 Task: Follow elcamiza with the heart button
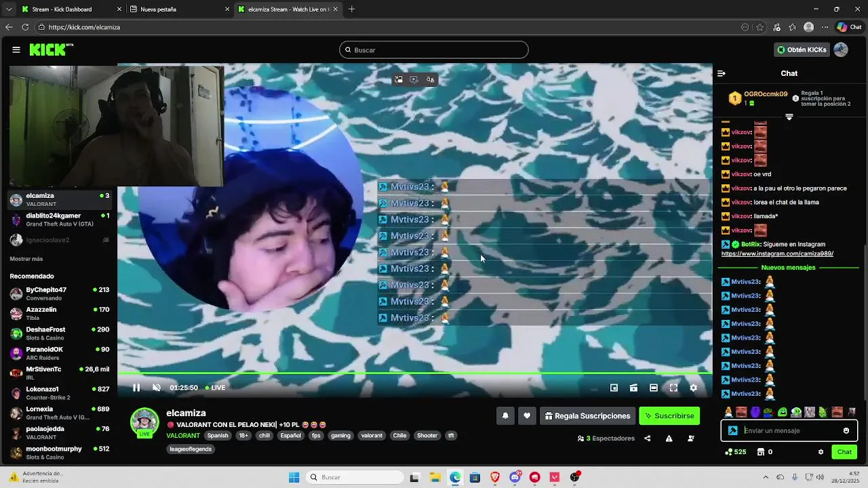(527, 416)
